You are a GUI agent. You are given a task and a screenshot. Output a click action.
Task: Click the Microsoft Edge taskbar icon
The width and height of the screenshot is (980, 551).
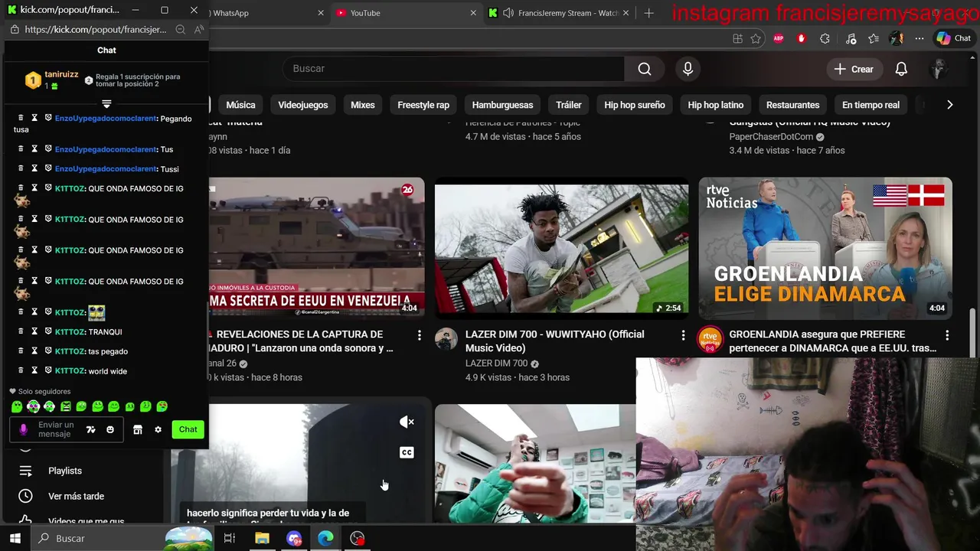point(325,538)
